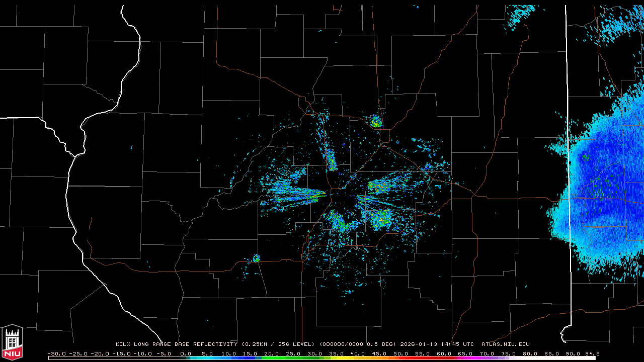This screenshot has width=644, height=362.
Task: Click the 2026-01-13 14:45 UTC timestamp
Action: tap(437, 344)
